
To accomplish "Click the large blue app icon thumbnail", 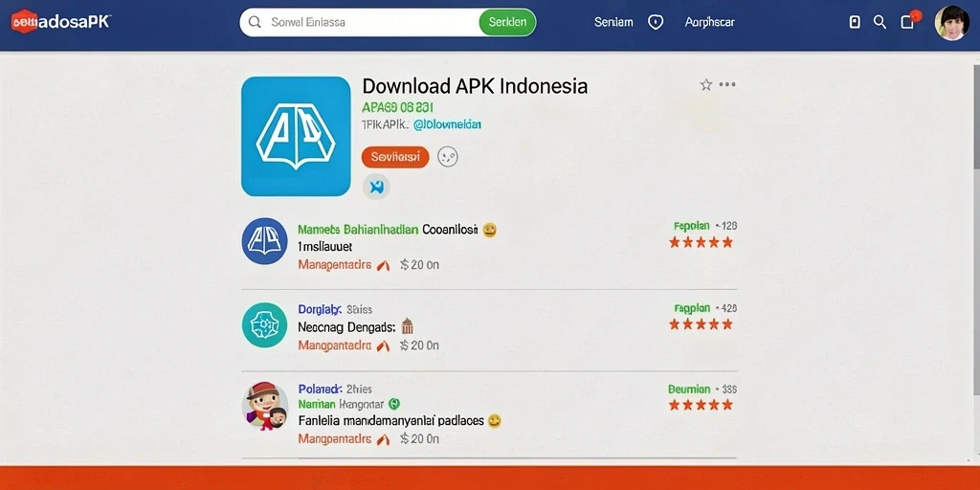I will (x=296, y=136).
